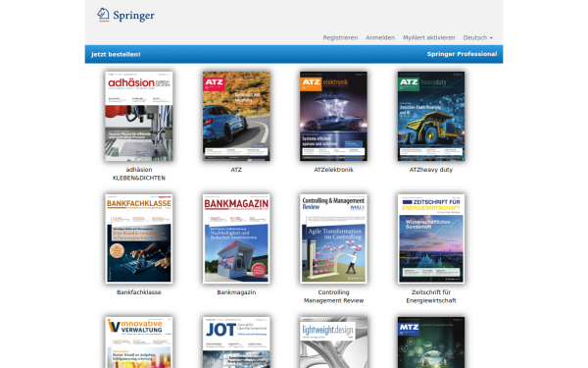Open the MTZ magazine cover

pos(431,342)
